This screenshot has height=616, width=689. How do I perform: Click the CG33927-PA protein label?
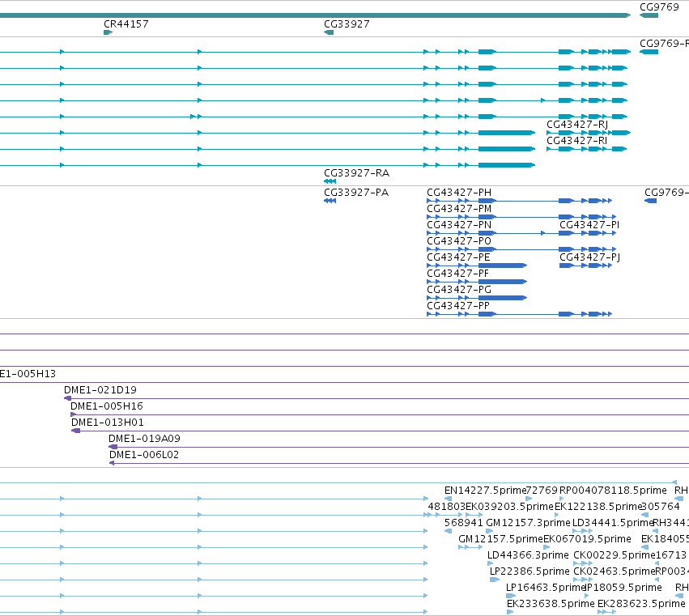pyautogui.click(x=356, y=193)
